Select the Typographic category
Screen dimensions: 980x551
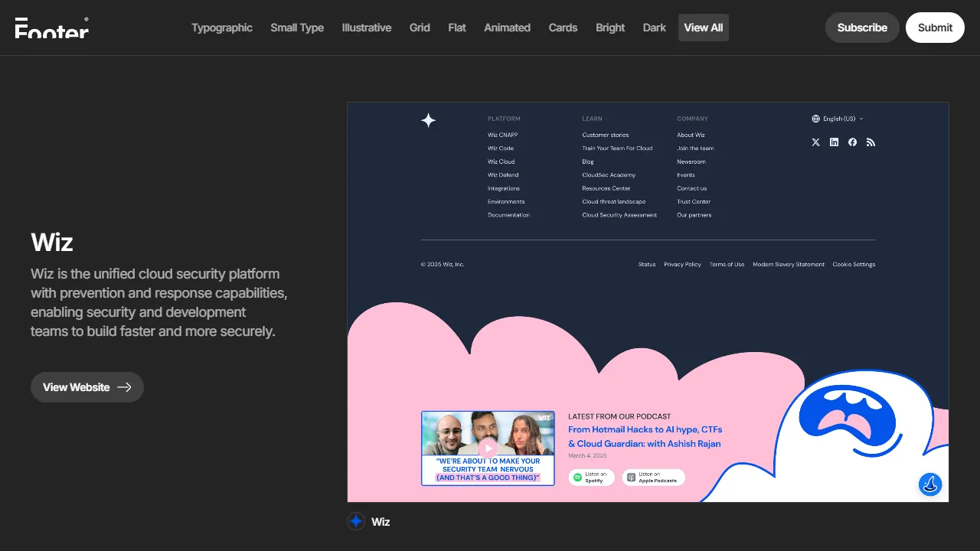pyautogui.click(x=222, y=28)
